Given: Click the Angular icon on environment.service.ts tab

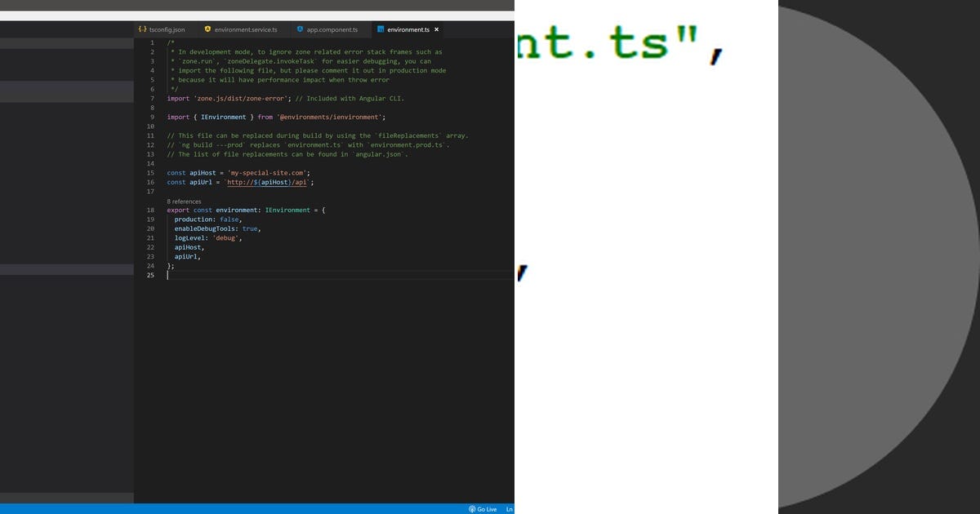Looking at the screenshot, I should (207, 29).
